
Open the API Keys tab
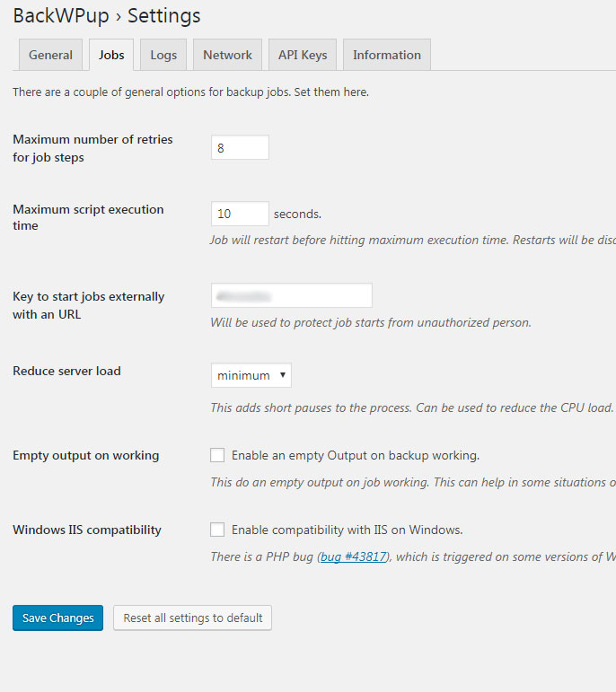coord(303,55)
